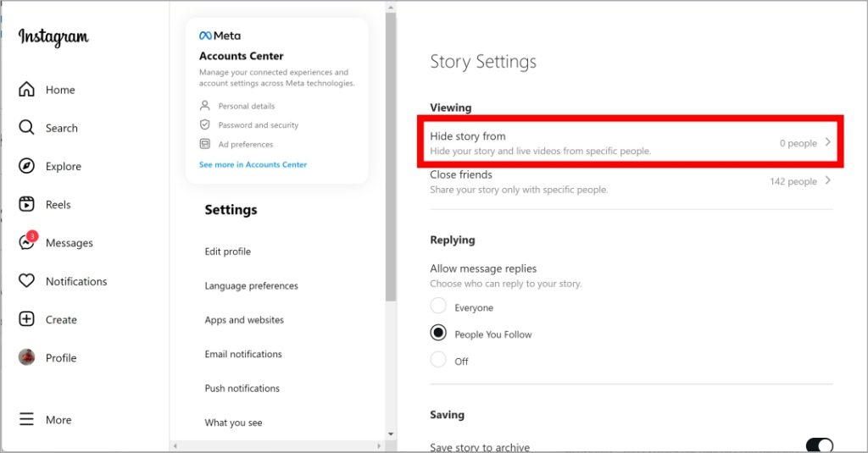The image size is (868, 453).
Task: Click scrollbar down arrow in settings panel
Action: pyautogui.click(x=391, y=434)
